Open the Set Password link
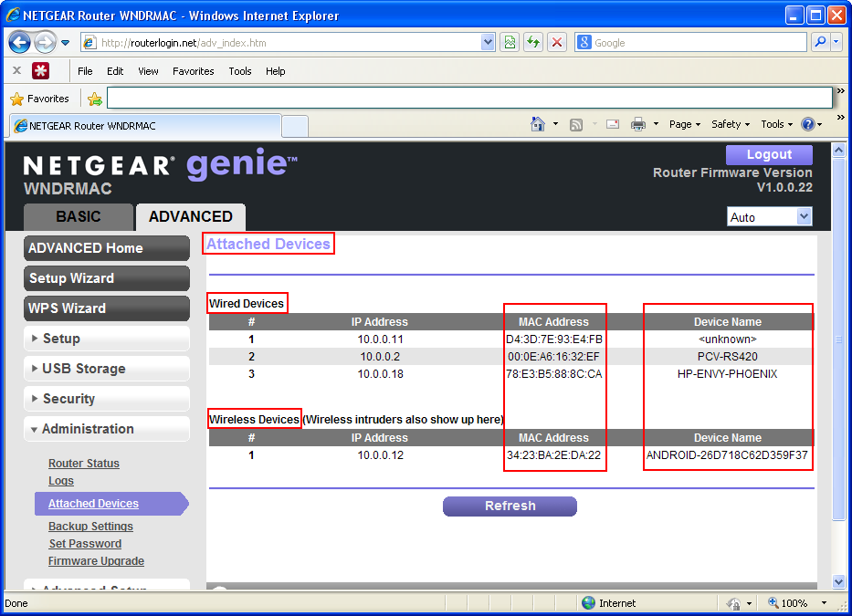 point(85,544)
